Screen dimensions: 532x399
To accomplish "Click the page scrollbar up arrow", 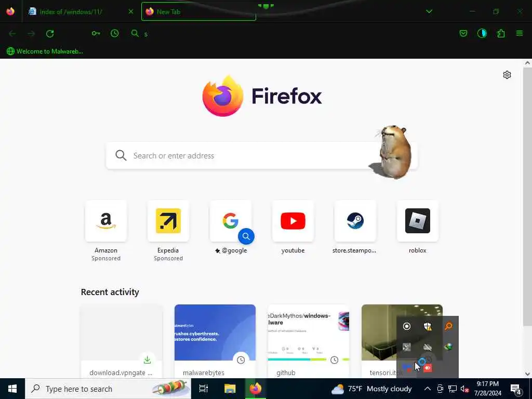I will [x=527, y=63].
